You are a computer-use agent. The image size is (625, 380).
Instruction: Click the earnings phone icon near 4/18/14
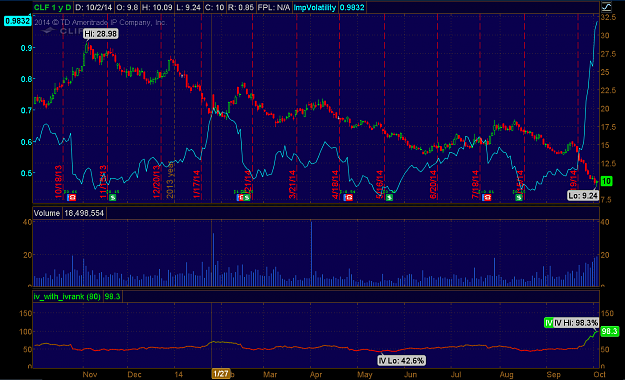pos(349,197)
